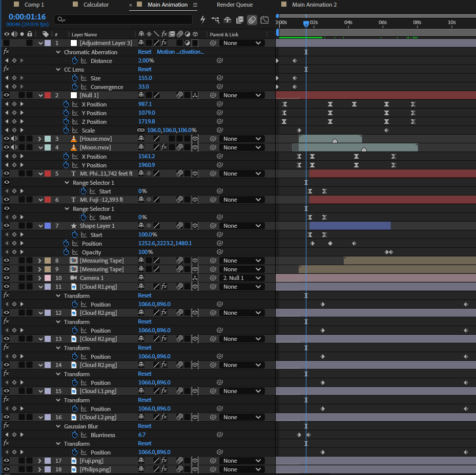Toggle visibility of Fuji.png layer

point(6,461)
